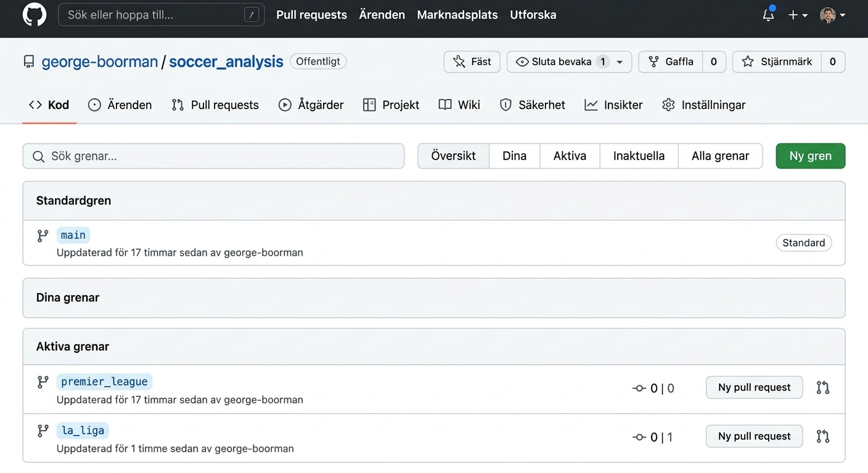Click the repository book icon beside george-boorman
The width and height of the screenshot is (868, 473).
point(29,62)
